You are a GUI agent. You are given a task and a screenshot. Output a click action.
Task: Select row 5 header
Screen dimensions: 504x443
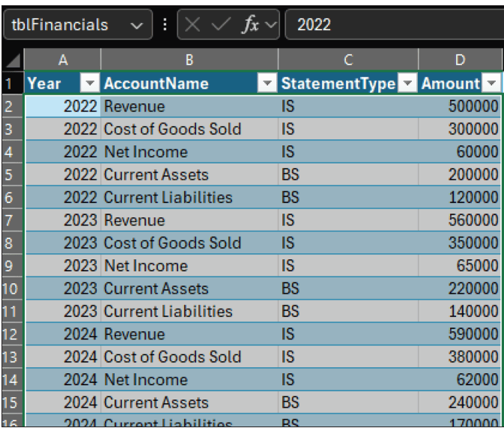pyautogui.click(x=13, y=175)
